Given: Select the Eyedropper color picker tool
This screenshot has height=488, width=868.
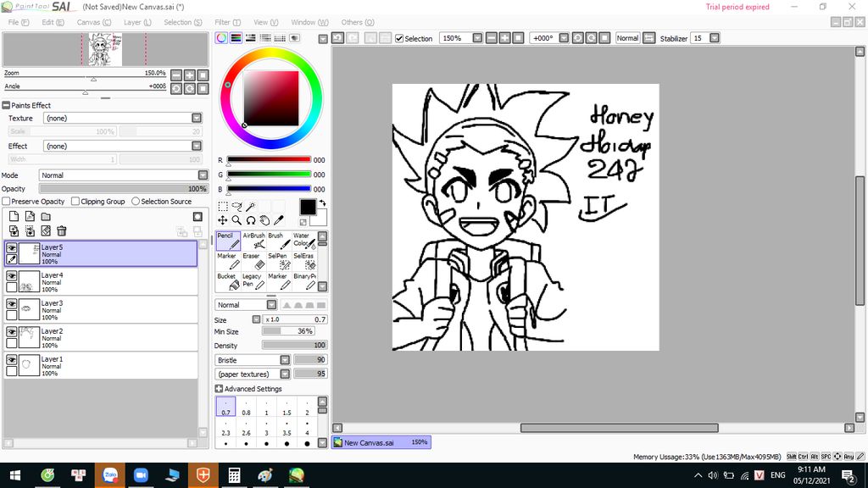Looking at the screenshot, I should pos(278,220).
